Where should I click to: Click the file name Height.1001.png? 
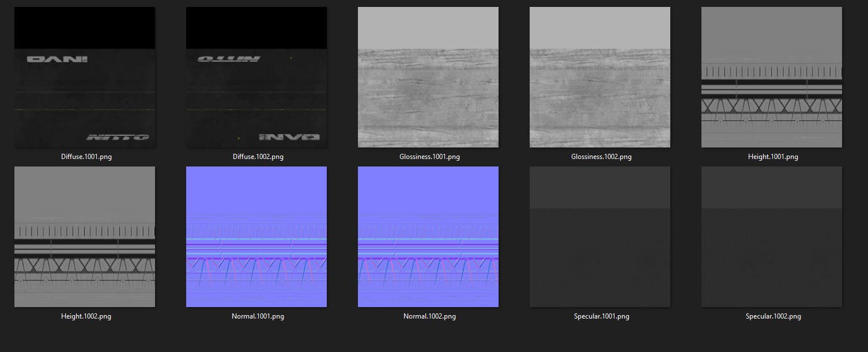(773, 157)
